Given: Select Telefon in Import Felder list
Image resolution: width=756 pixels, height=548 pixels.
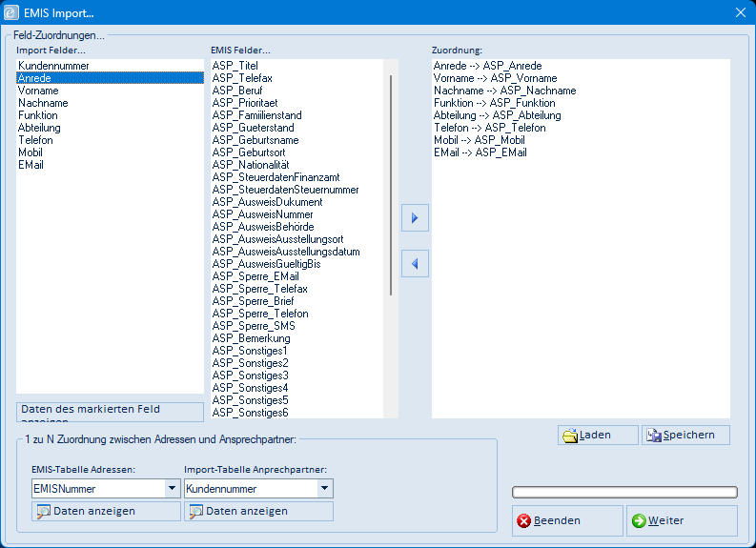Looking at the screenshot, I should pos(110,140).
